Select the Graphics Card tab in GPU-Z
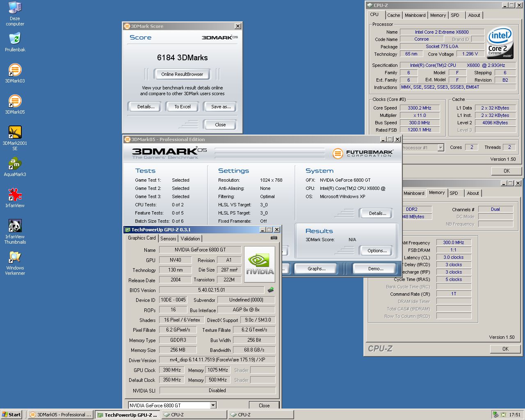The height and width of the screenshot is (420, 525). 142,238
